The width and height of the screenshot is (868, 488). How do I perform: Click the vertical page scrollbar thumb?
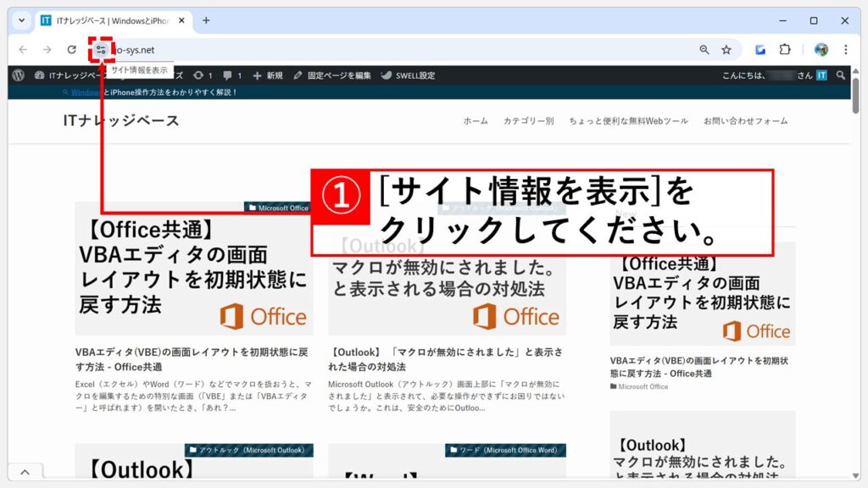[x=856, y=95]
